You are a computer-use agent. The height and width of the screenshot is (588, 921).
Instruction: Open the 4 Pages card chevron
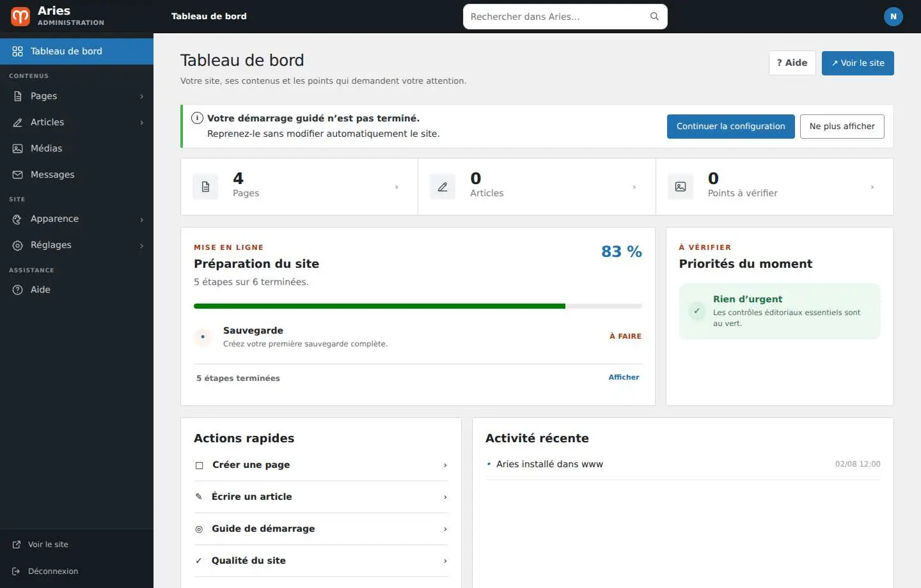[x=397, y=187]
